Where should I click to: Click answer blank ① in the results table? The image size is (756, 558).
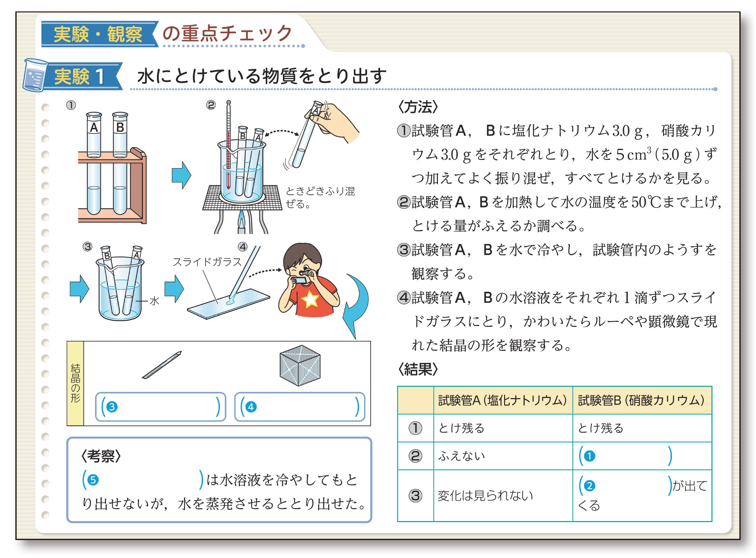click(x=625, y=456)
